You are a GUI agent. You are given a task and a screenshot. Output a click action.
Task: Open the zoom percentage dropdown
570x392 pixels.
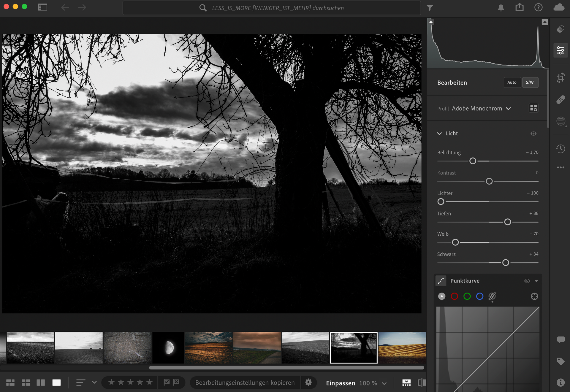click(x=384, y=383)
